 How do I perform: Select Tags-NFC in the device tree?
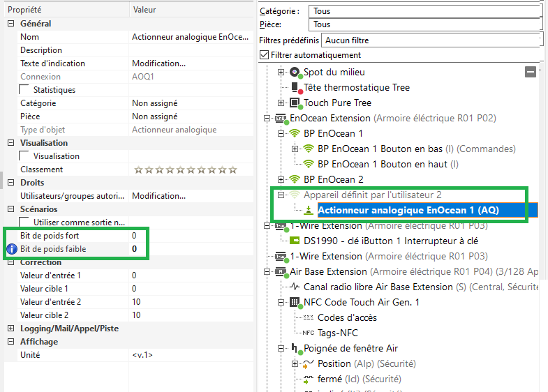point(337,333)
